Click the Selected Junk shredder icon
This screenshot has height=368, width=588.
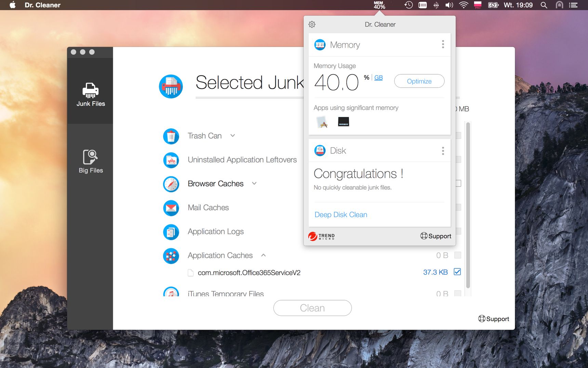(x=171, y=86)
